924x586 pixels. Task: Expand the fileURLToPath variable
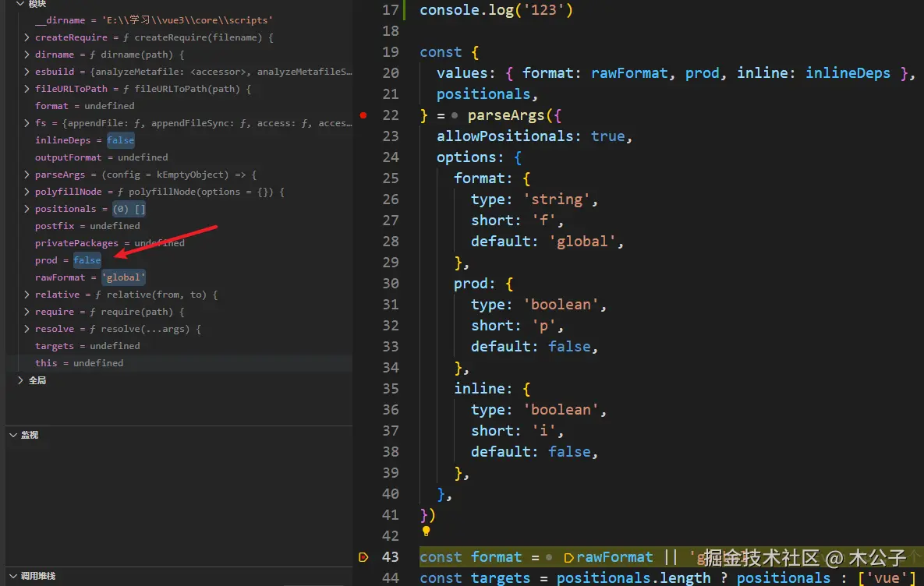pos(27,89)
